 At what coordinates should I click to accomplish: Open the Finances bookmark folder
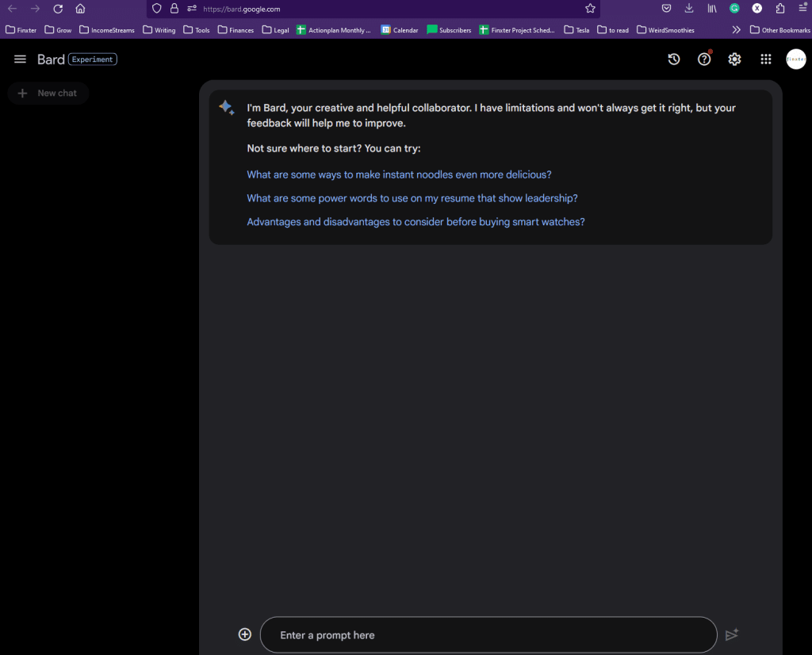[236, 30]
